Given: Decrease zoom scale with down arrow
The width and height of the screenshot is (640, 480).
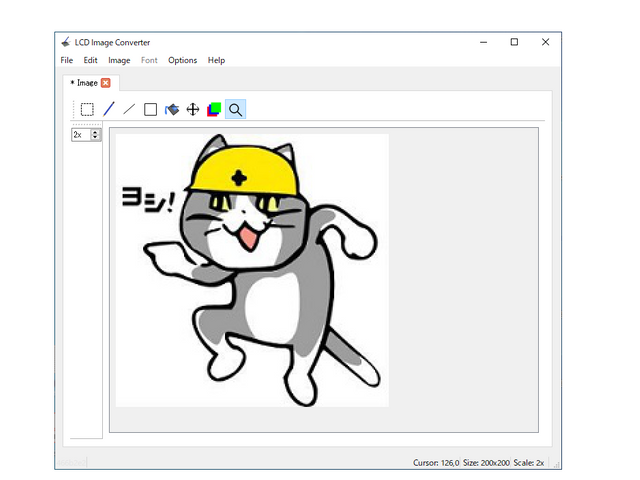Looking at the screenshot, I should [95, 137].
